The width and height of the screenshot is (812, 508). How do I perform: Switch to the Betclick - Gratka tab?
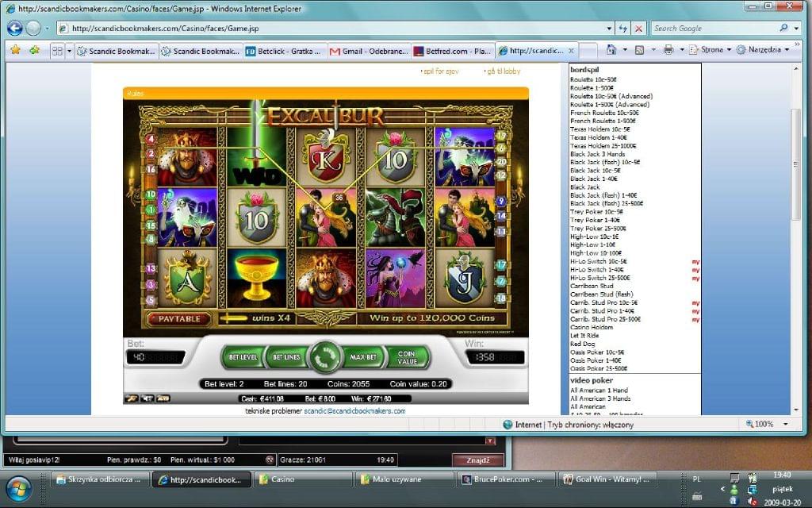(x=285, y=52)
